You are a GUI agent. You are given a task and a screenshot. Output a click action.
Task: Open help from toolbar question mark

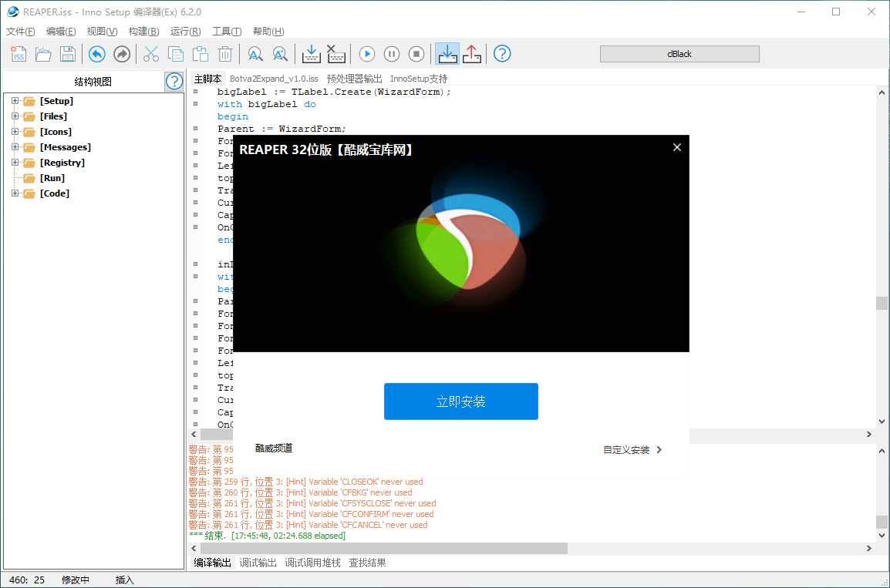[502, 54]
